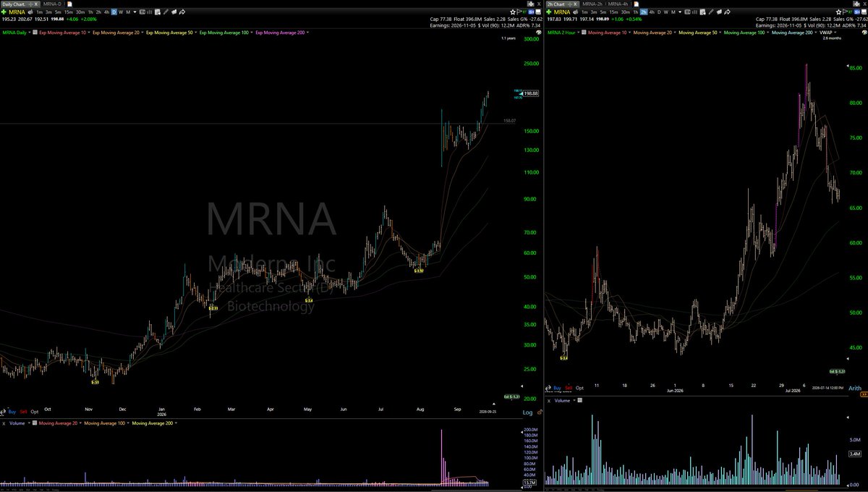
Task: Open new tab icon after MRNA-4h tab
Action: [x=635, y=4]
